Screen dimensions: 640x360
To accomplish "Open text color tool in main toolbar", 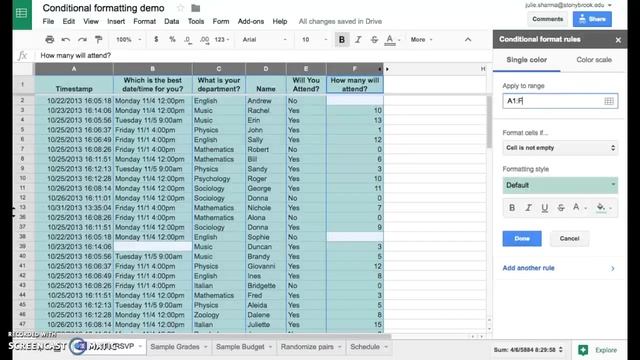I will (390, 40).
